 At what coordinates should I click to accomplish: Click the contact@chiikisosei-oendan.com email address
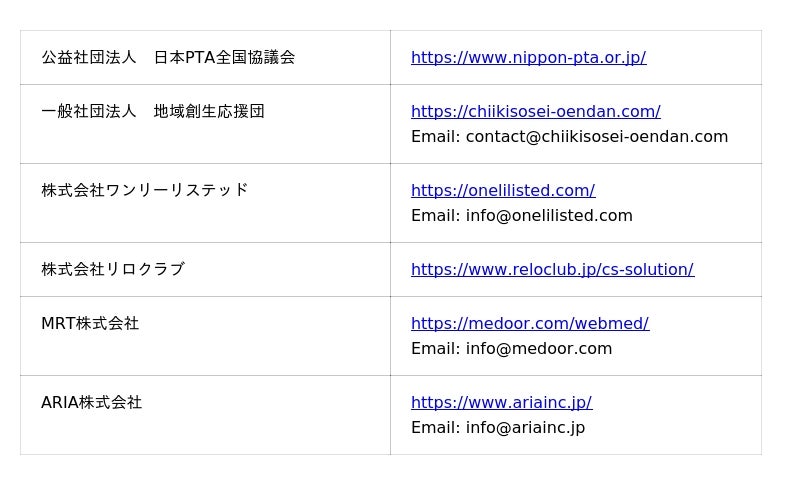(597, 137)
